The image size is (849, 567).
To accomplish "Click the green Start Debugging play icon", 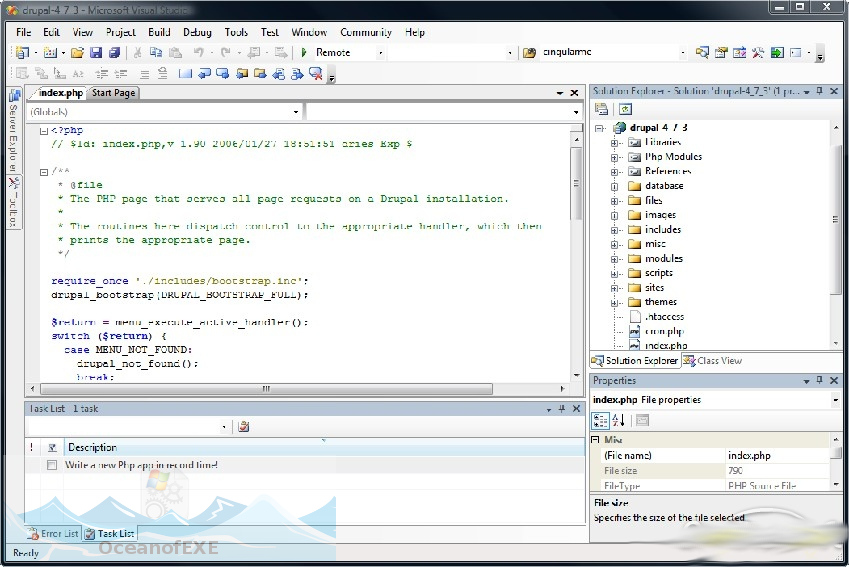I will pyautogui.click(x=304, y=53).
